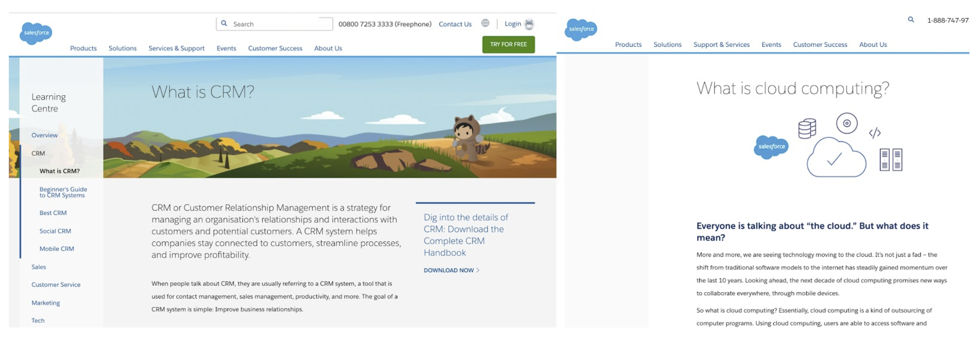
Task: Click the magnifier icon inside the CRM page search box
Action: [224, 23]
